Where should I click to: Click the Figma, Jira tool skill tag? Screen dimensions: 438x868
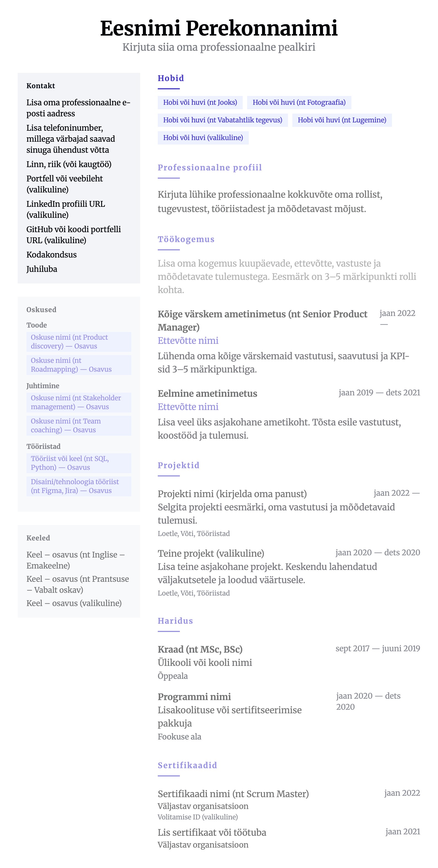pyautogui.click(x=79, y=486)
